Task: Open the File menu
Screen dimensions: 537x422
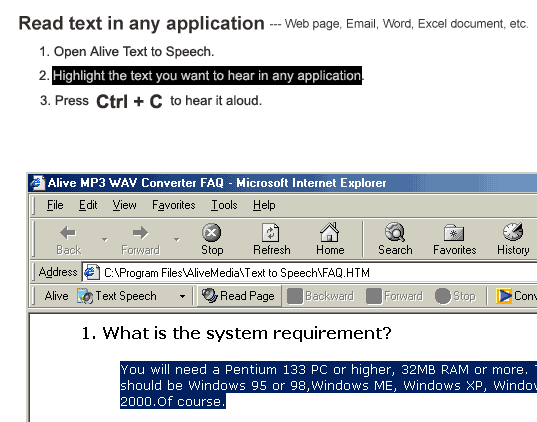Action: [55, 205]
